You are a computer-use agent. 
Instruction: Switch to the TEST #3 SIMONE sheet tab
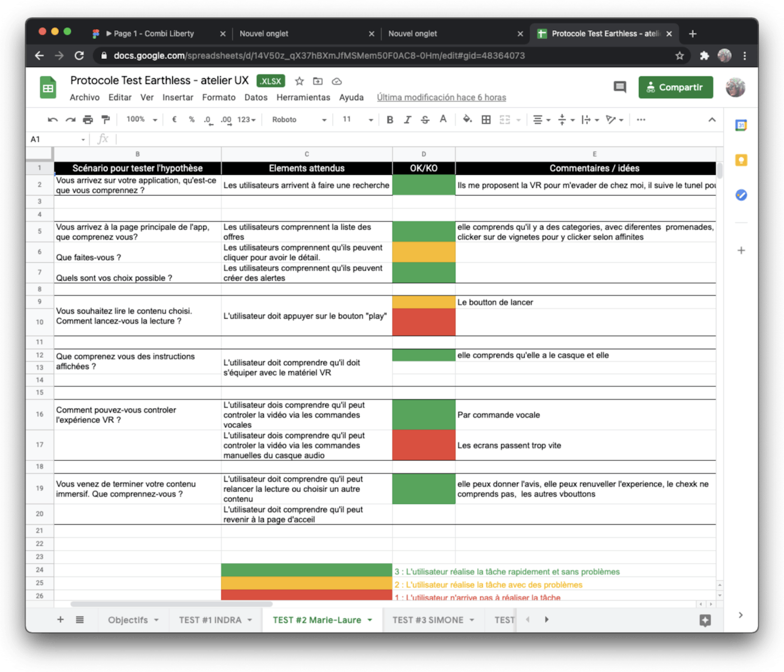click(428, 620)
